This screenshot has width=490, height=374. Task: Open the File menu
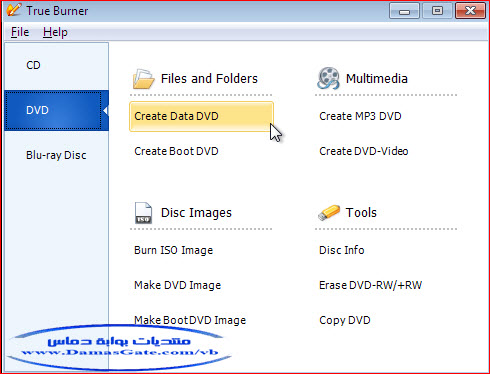tap(20, 32)
